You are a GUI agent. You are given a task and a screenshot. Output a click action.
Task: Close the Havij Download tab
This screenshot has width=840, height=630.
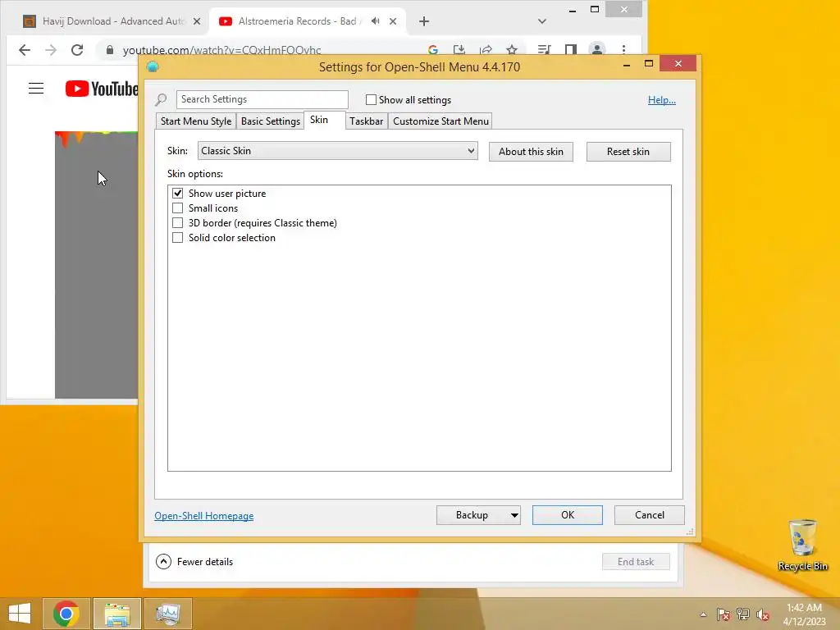pyautogui.click(x=197, y=21)
